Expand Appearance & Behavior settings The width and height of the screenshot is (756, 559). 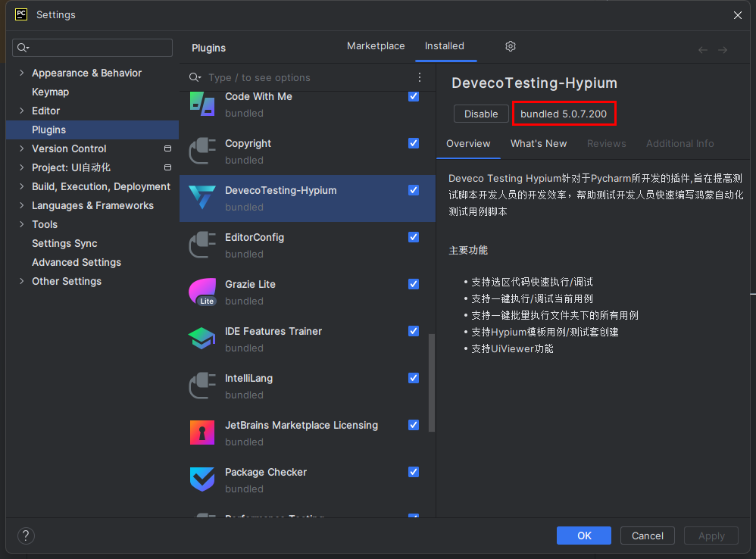[x=22, y=72]
